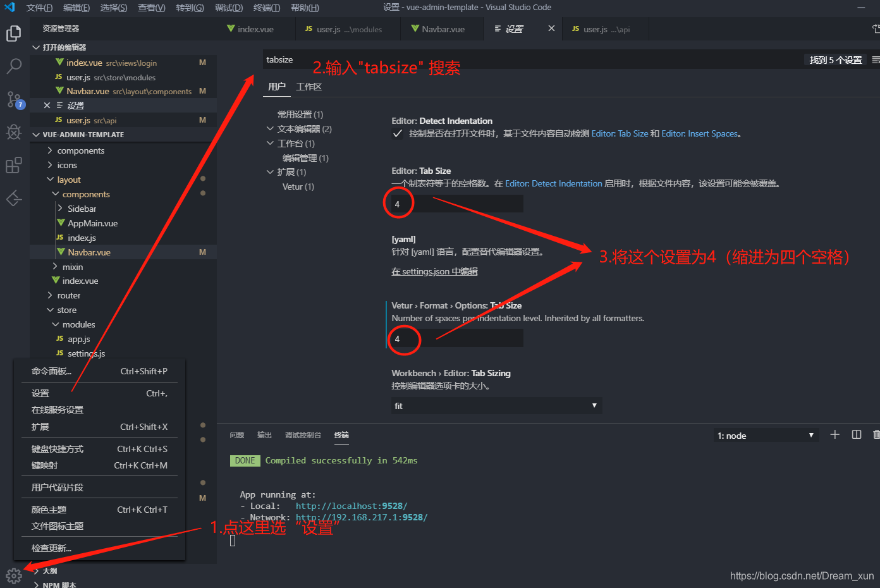The height and width of the screenshot is (588, 880).
Task: Open the settings filter icon beside the search count
Action: [876, 59]
